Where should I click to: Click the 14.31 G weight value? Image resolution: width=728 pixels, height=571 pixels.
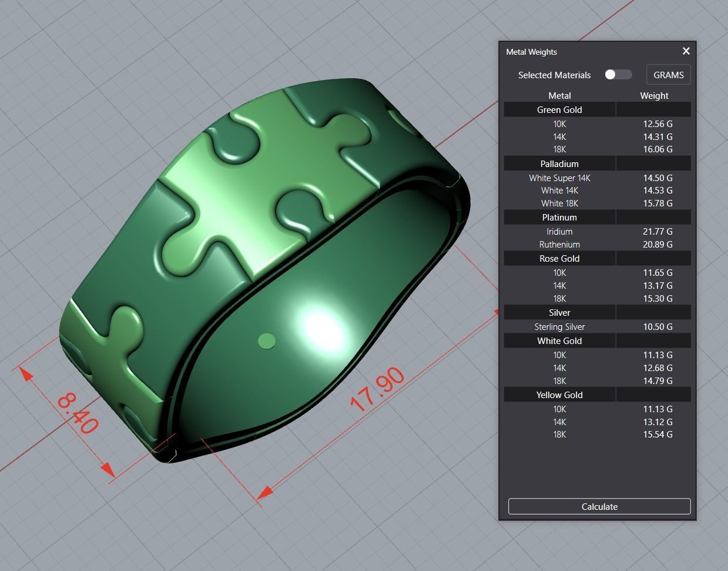click(x=657, y=136)
